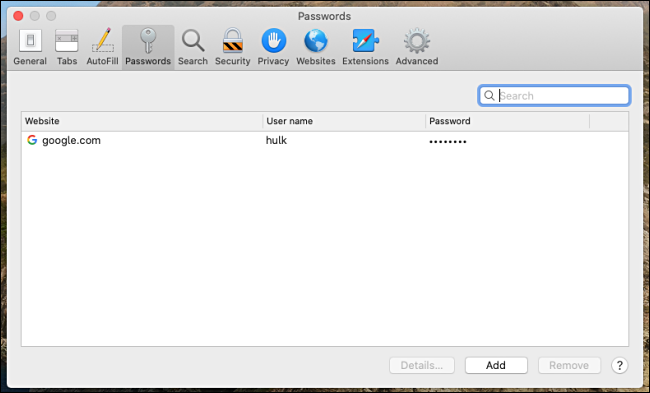Screen dimensions: 650x393
Task: Open the Search magnifier preferences pane
Action: tap(193, 47)
